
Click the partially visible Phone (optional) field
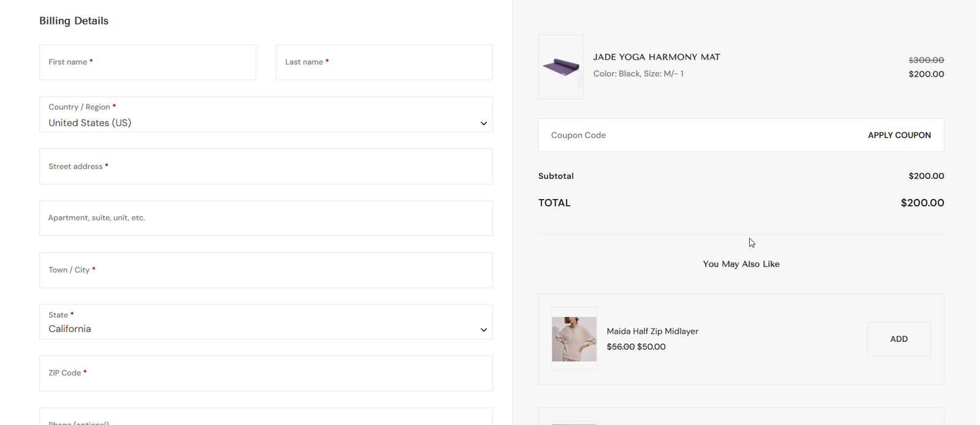(265, 418)
